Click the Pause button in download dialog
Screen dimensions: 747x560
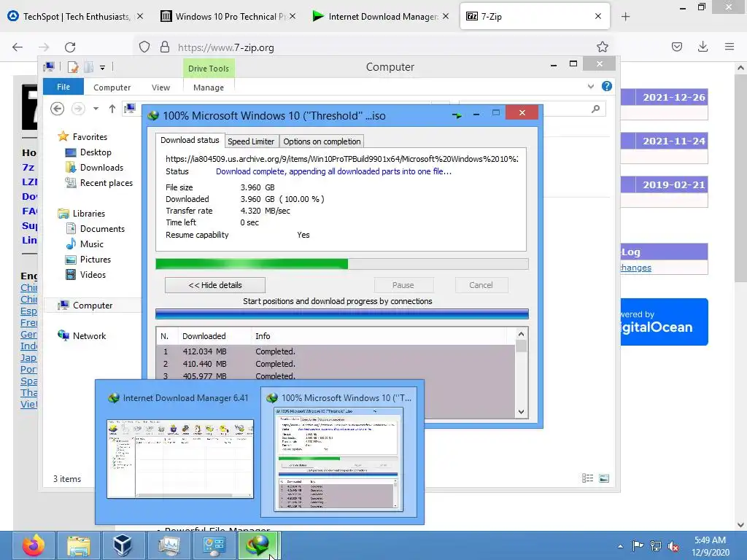403,285
